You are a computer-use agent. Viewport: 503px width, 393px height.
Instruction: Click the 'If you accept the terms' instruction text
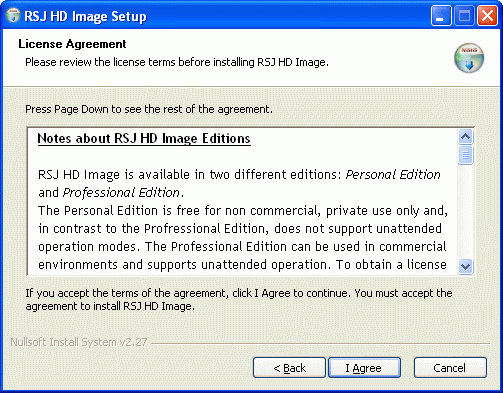click(x=239, y=300)
